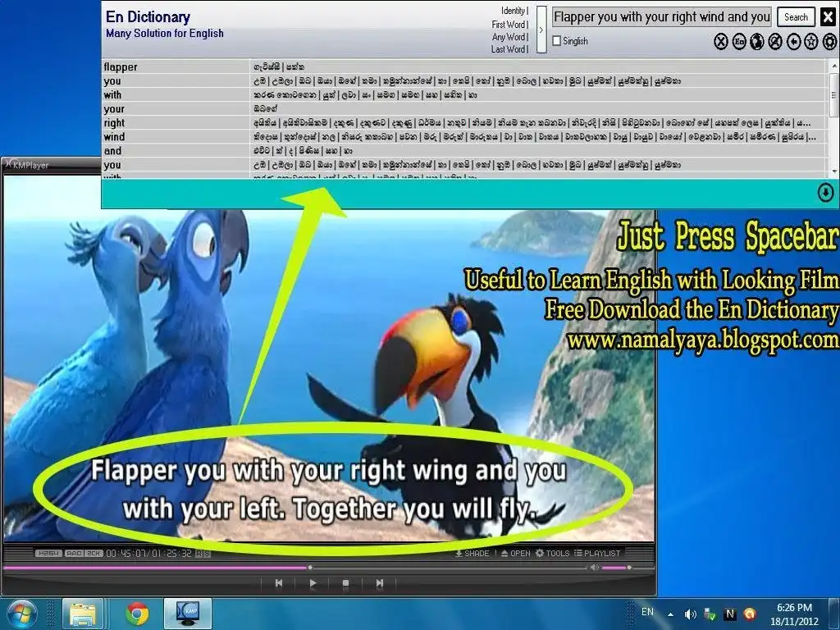The image size is (840, 630).
Task: Click the KMPlayer playback time display
Action: click(148, 553)
